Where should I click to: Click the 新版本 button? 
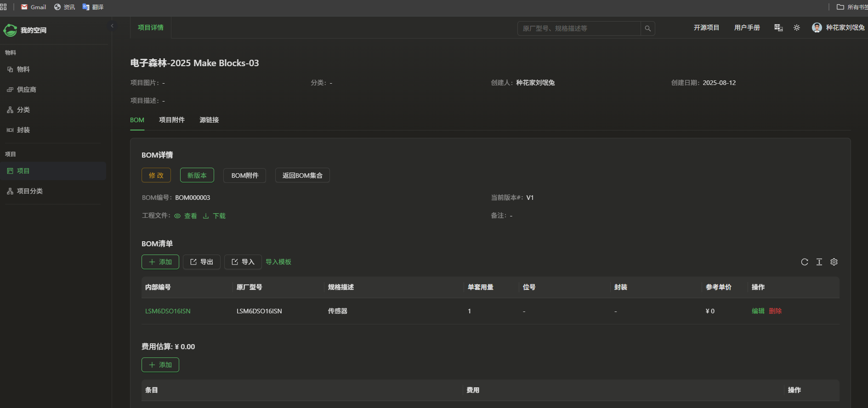click(x=197, y=176)
